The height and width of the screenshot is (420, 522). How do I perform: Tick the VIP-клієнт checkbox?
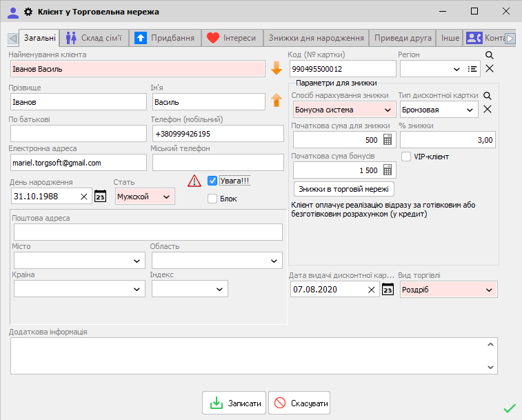click(x=406, y=157)
